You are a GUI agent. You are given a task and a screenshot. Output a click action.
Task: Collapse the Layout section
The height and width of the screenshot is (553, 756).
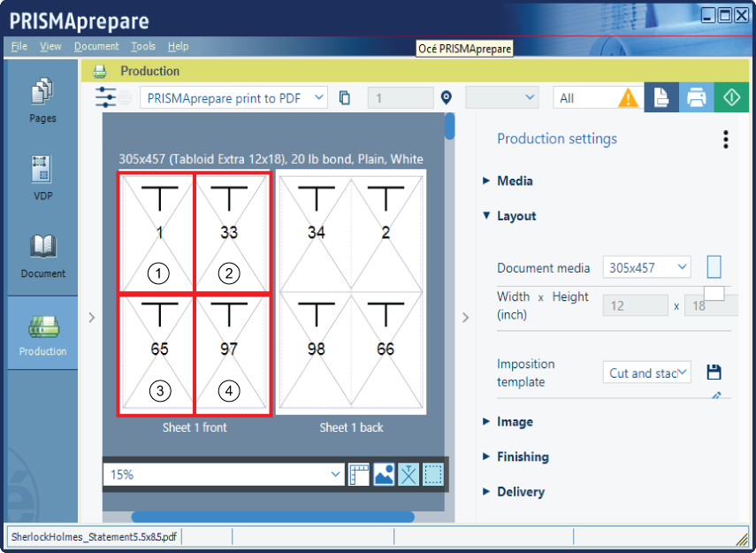tap(509, 216)
